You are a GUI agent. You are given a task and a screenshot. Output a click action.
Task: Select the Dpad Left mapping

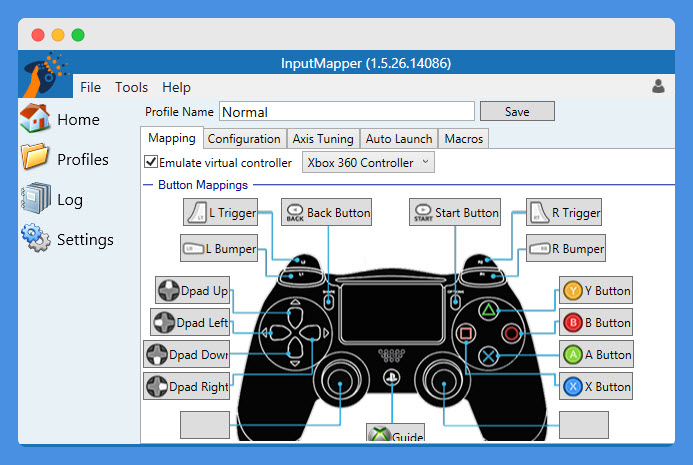coord(190,322)
